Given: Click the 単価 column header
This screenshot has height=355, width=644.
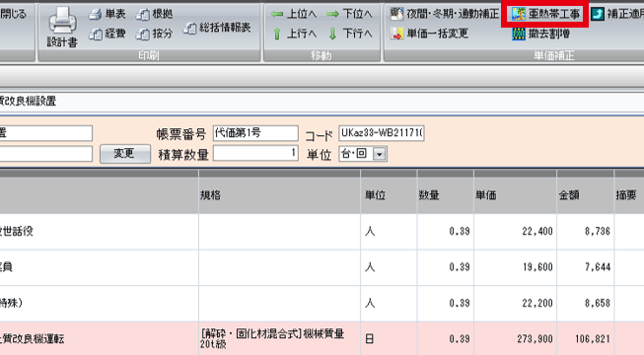Looking at the screenshot, I should coord(515,195).
